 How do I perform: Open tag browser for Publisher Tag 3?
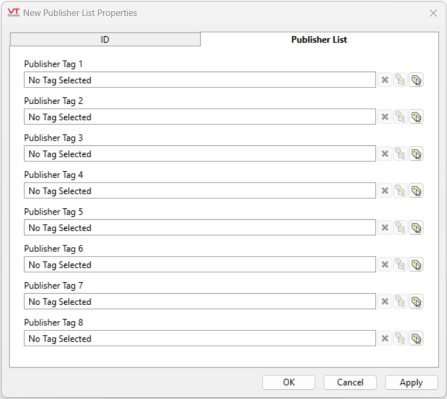point(400,154)
